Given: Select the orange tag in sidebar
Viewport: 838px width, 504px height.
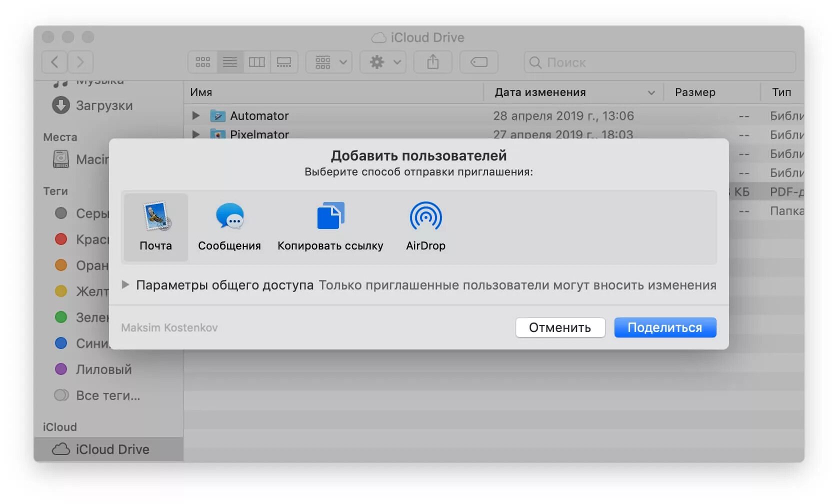Looking at the screenshot, I should tap(82, 265).
